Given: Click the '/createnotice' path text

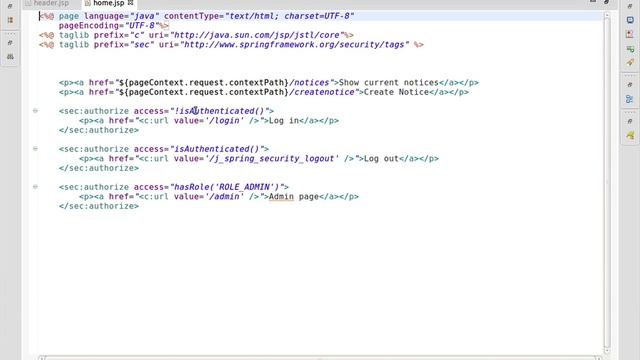Looking at the screenshot, I should pos(322,92).
